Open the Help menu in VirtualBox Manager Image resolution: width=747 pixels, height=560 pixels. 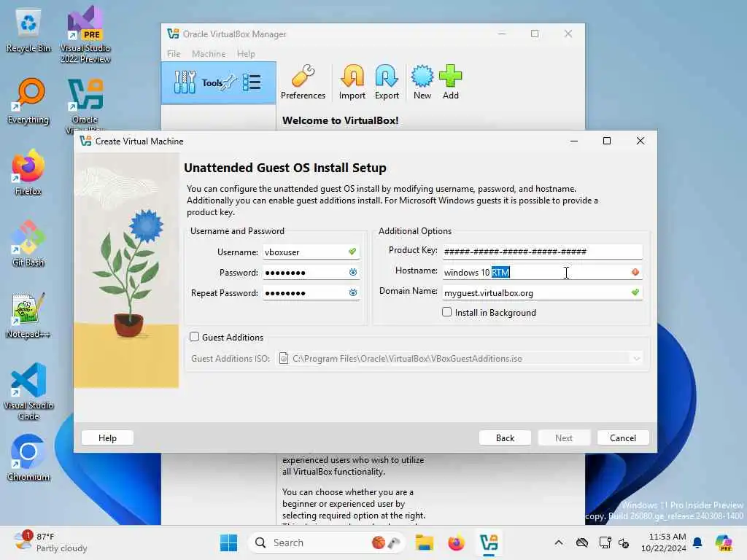click(x=246, y=54)
